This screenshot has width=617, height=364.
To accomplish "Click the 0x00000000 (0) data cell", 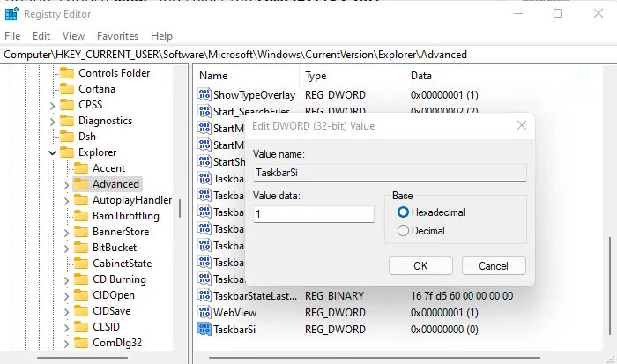I will [x=444, y=330].
